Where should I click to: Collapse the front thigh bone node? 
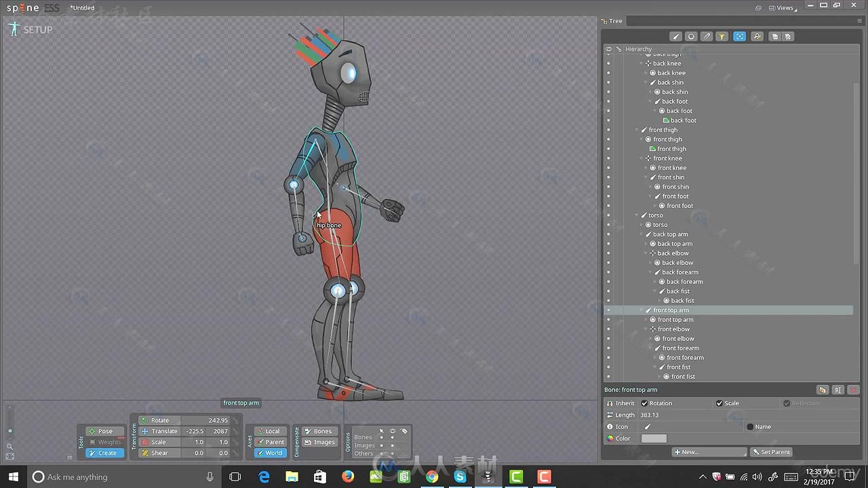637,130
